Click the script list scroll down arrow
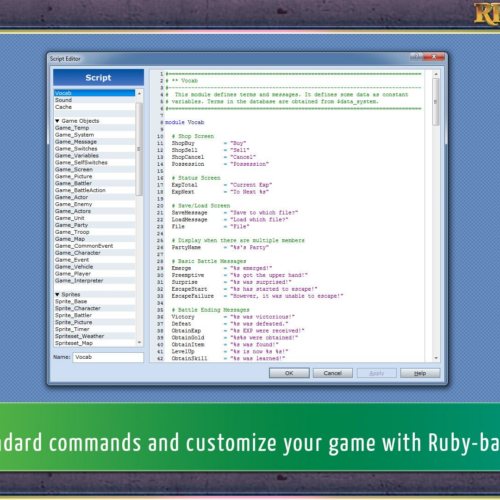This screenshot has height=500, width=500. click(x=139, y=342)
